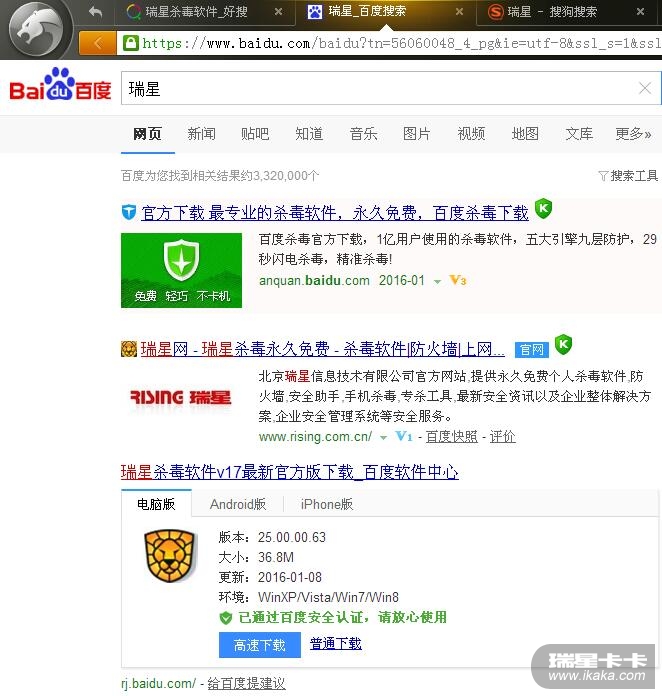Close the 瑞星_百度搜索 tab
This screenshot has height=696, width=662.
pyautogui.click(x=460, y=12)
